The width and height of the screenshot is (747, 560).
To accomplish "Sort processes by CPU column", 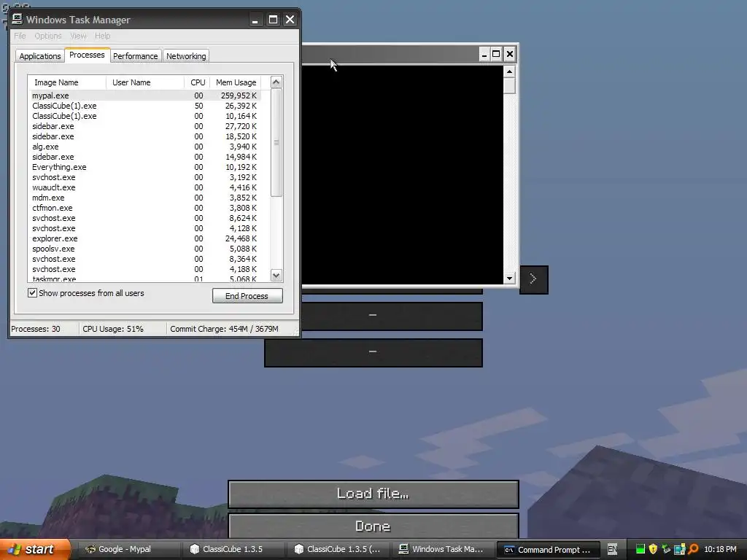I will 197,82.
